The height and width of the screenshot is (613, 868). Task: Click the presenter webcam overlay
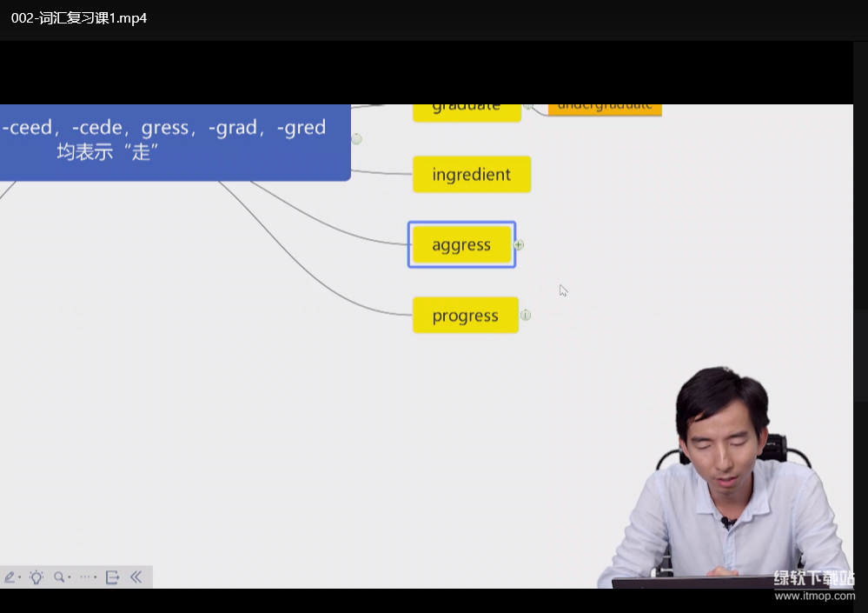pyautogui.click(x=726, y=487)
